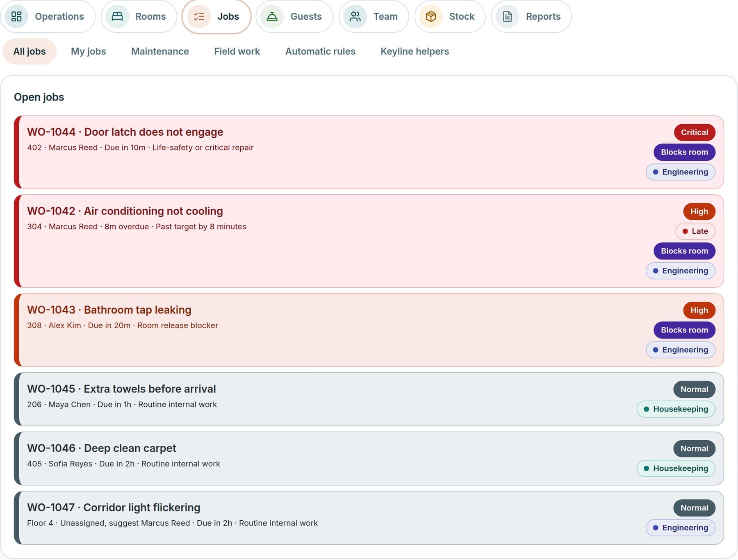738x560 pixels.
Task: Click Blocks room badge on WO-1044
Action: pos(684,152)
